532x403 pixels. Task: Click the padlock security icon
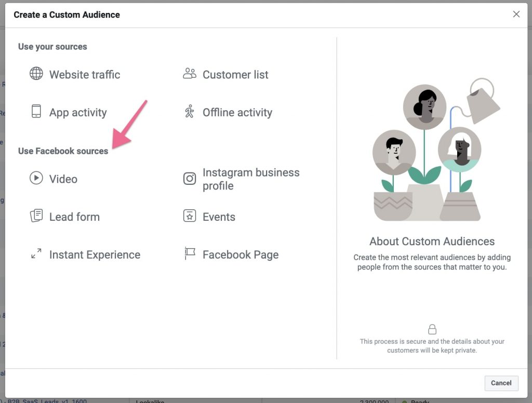tap(432, 329)
